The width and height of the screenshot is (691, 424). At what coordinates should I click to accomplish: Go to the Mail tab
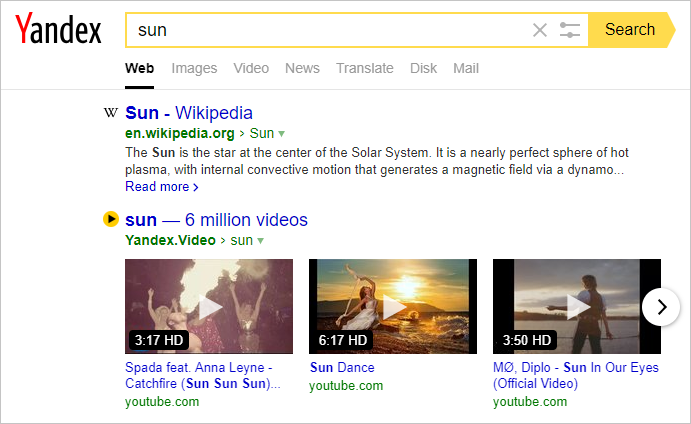point(466,68)
